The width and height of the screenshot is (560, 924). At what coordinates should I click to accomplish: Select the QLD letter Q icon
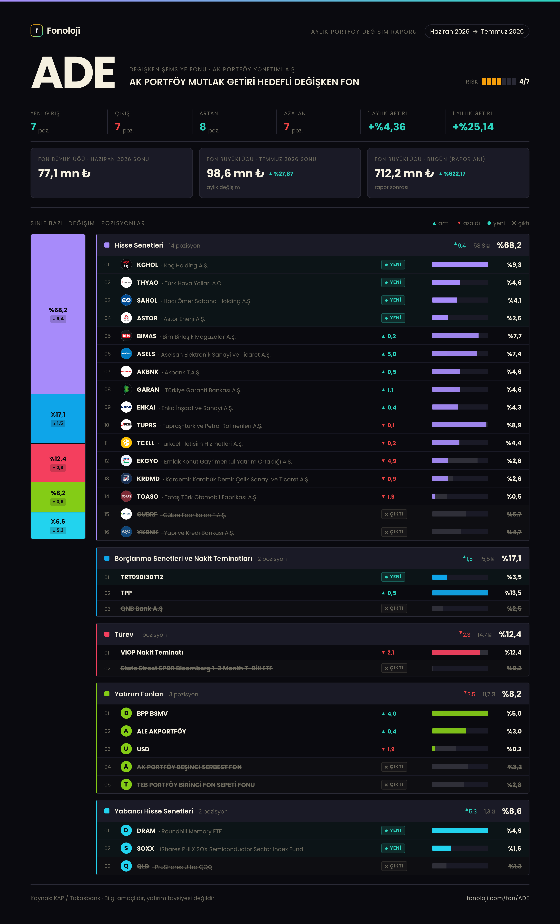[x=126, y=866]
